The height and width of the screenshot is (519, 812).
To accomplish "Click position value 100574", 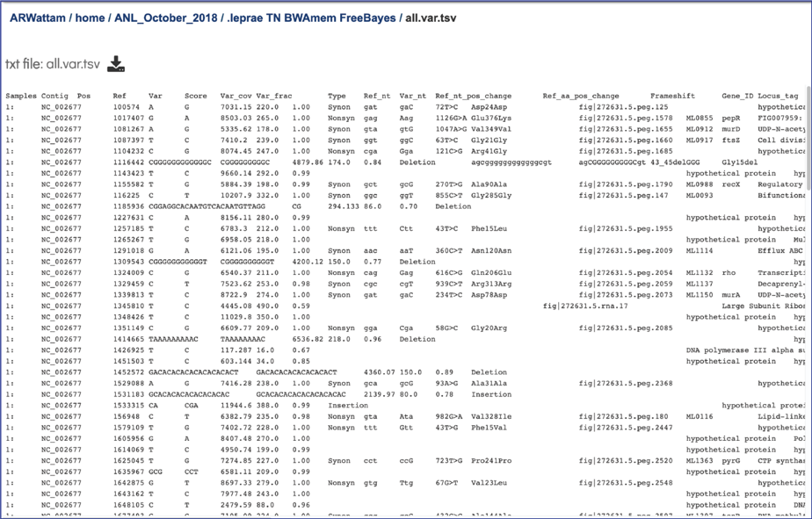I will pos(127,107).
